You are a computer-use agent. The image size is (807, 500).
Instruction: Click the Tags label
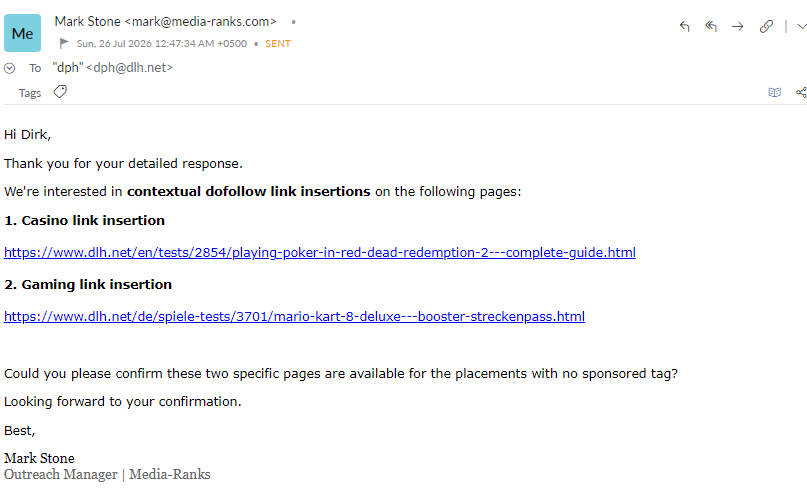pyautogui.click(x=30, y=93)
